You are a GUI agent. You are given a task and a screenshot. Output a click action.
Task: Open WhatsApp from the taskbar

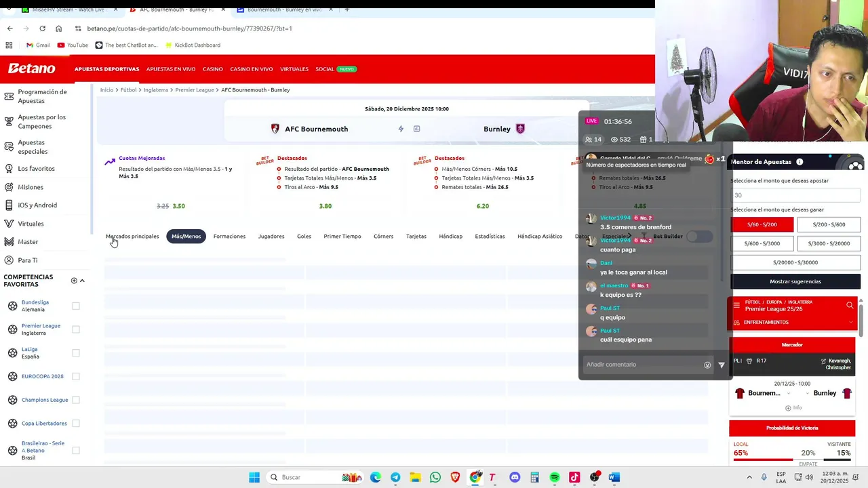[435, 477]
